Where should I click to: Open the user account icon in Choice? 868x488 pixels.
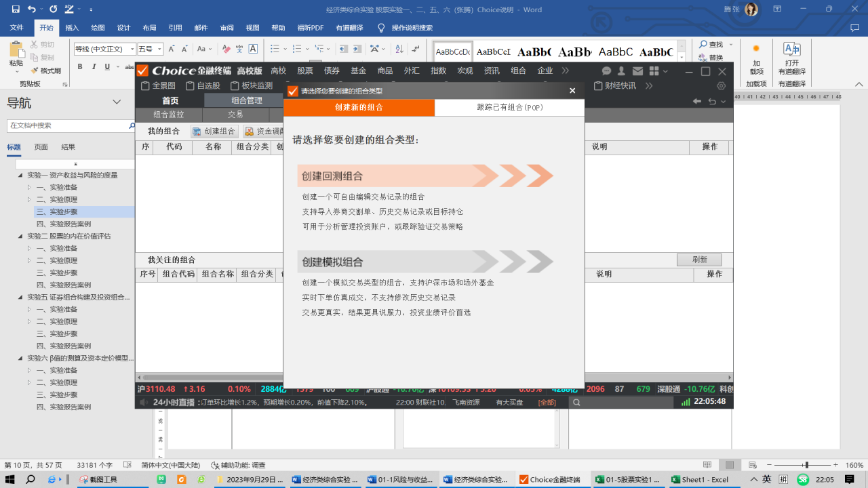click(x=622, y=71)
